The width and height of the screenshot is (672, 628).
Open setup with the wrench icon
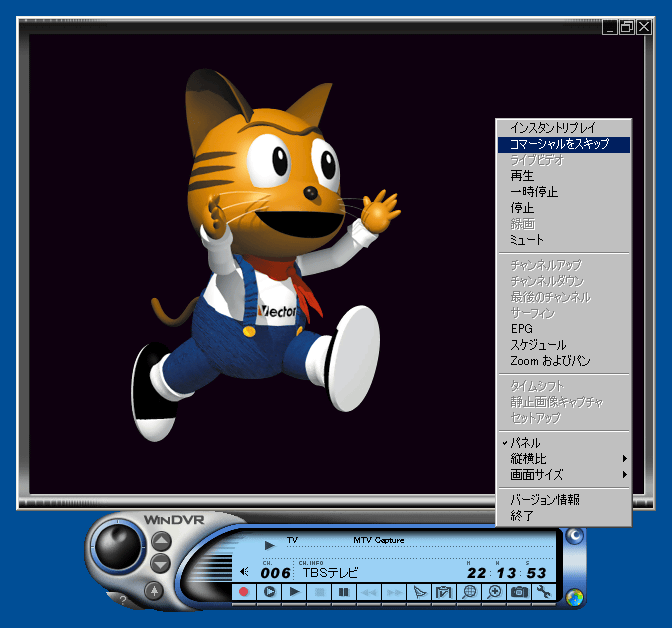543,592
